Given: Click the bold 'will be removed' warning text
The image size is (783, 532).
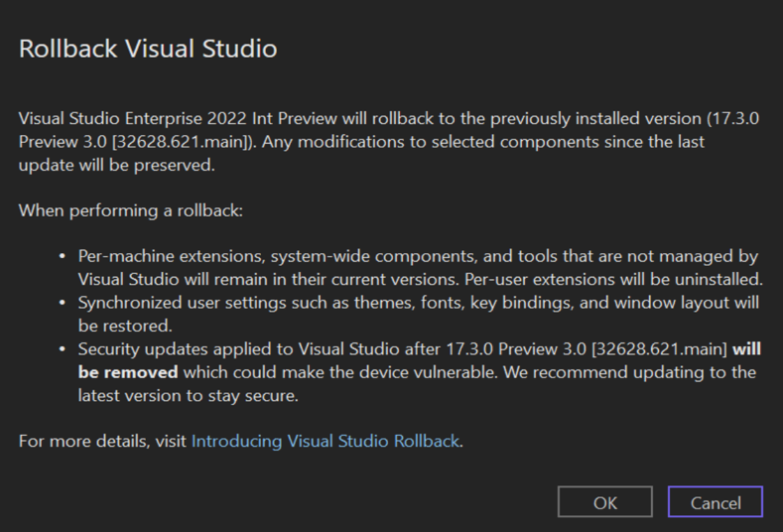Looking at the screenshot, I should click(x=419, y=360).
